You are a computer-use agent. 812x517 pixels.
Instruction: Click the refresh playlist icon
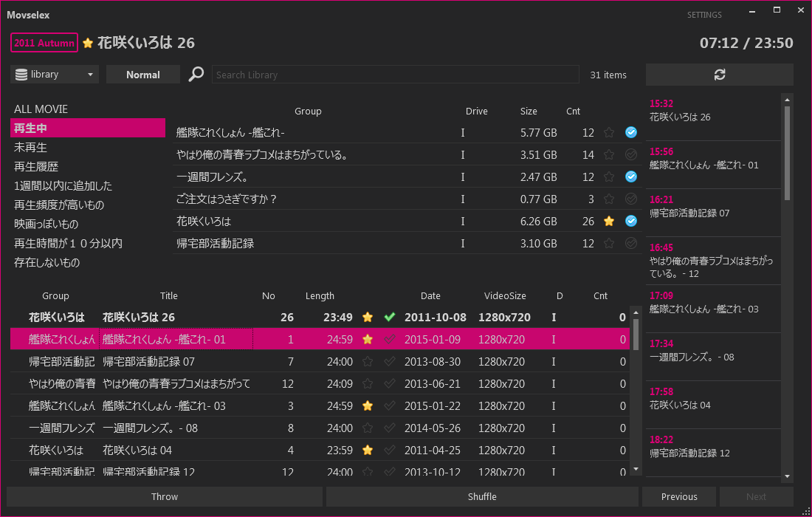pos(719,75)
